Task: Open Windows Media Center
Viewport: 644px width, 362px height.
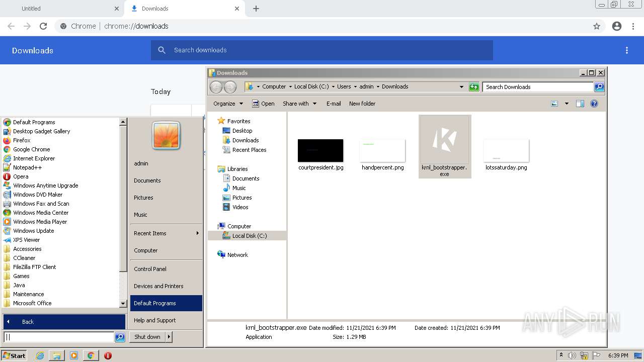Action: tap(41, 213)
